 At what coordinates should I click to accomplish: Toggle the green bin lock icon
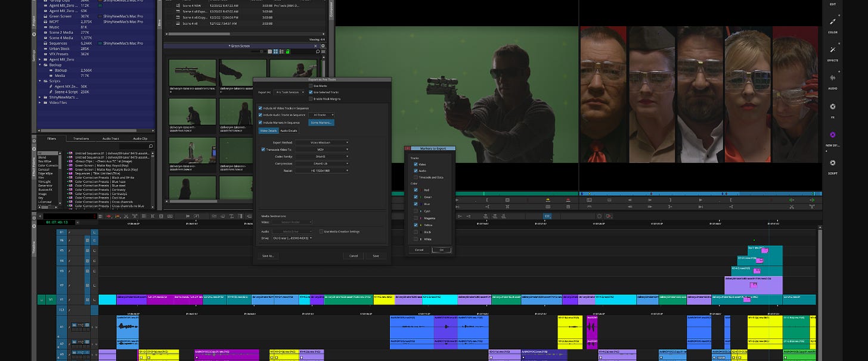[x=288, y=51]
